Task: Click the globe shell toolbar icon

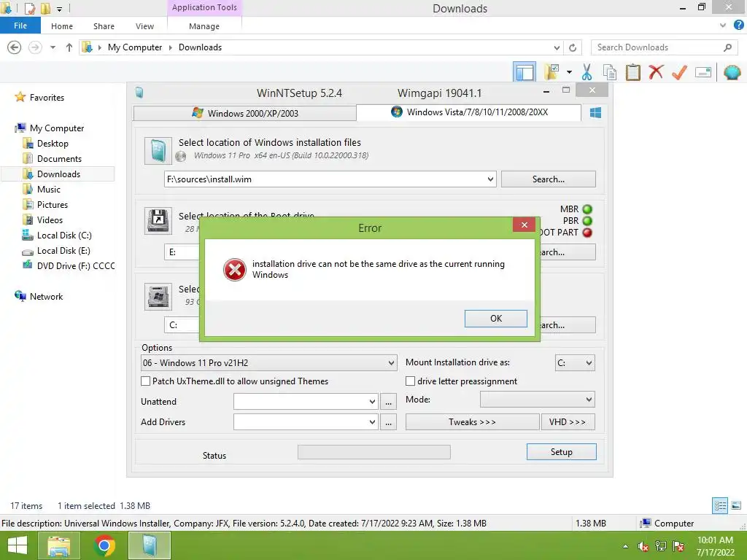Action: point(732,72)
